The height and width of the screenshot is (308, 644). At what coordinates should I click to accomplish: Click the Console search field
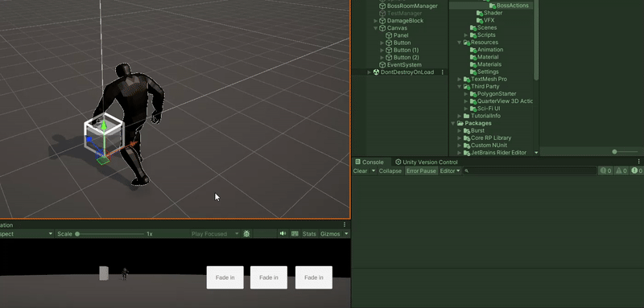click(530, 171)
